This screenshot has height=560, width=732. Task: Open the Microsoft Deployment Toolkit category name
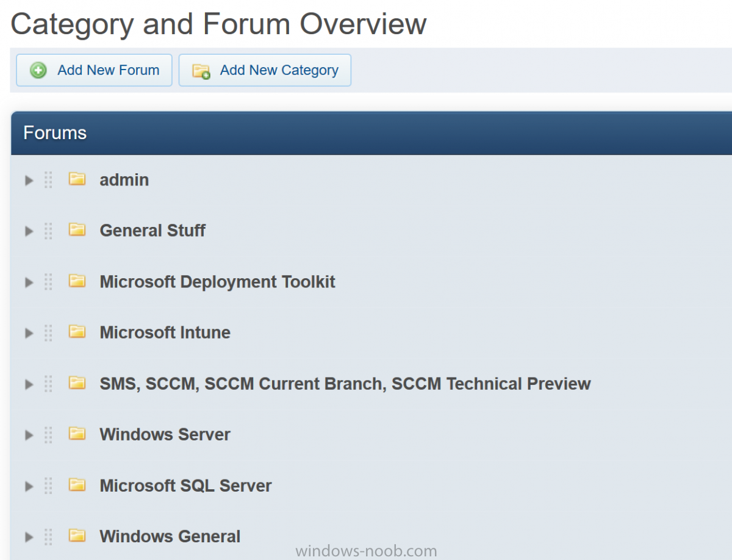point(218,282)
